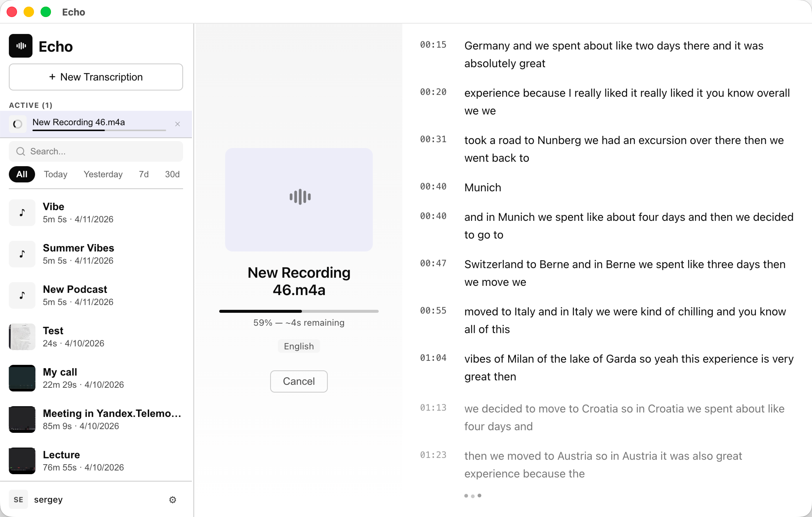Screen dimensions: 812x517
Task: Start a New Transcription
Action: click(x=96, y=77)
